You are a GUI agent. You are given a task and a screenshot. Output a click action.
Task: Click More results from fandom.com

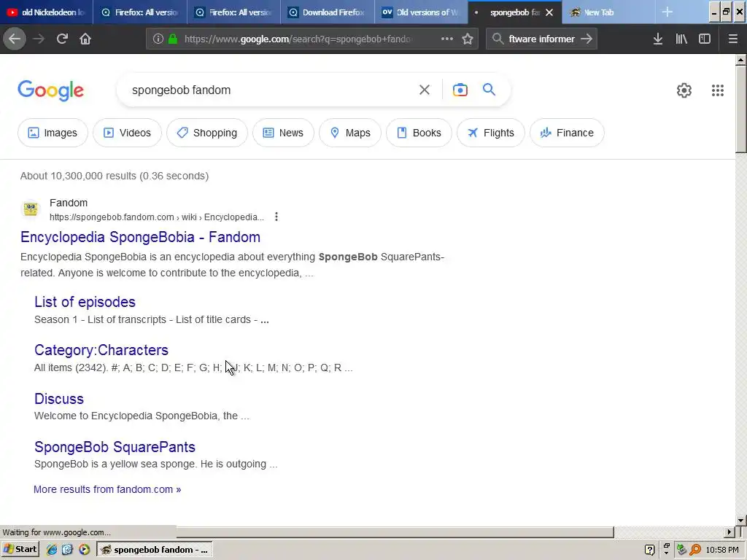coord(107,489)
